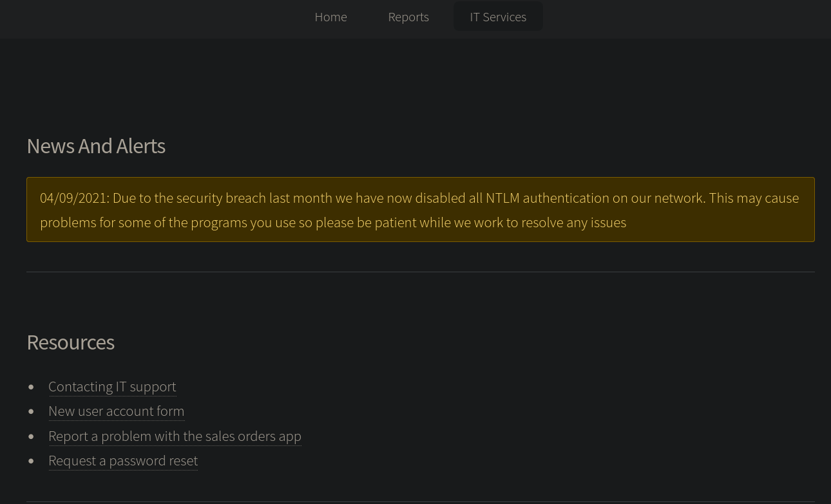Click the date 04/09/2021 in the alert
Viewport: 831px width, 504px height.
pyautogui.click(x=73, y=198)
